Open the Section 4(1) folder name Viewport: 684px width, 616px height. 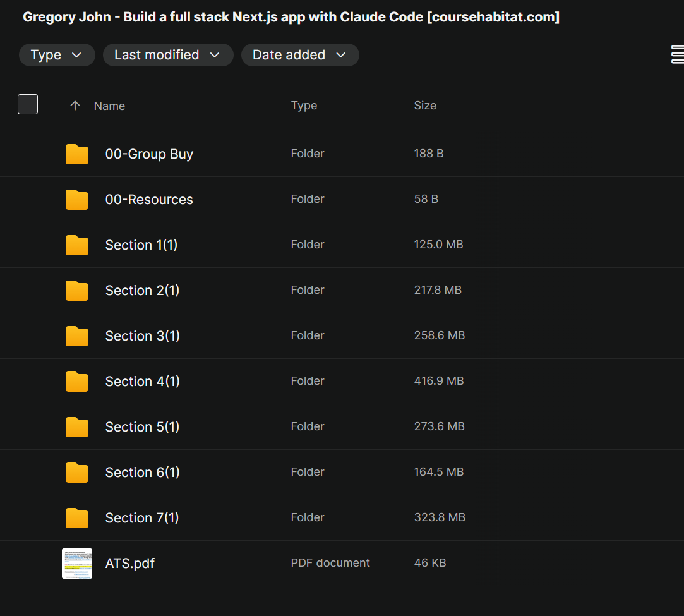[142, 382]
